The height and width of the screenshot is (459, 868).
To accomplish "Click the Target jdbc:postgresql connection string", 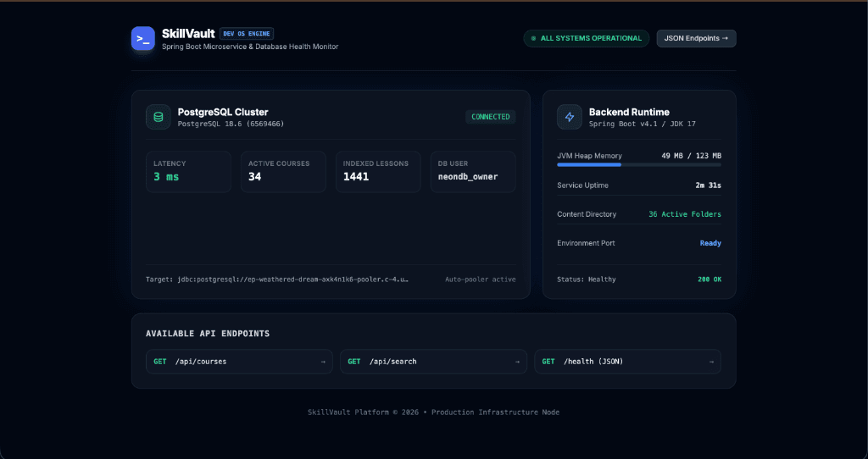I will point(277,279).
